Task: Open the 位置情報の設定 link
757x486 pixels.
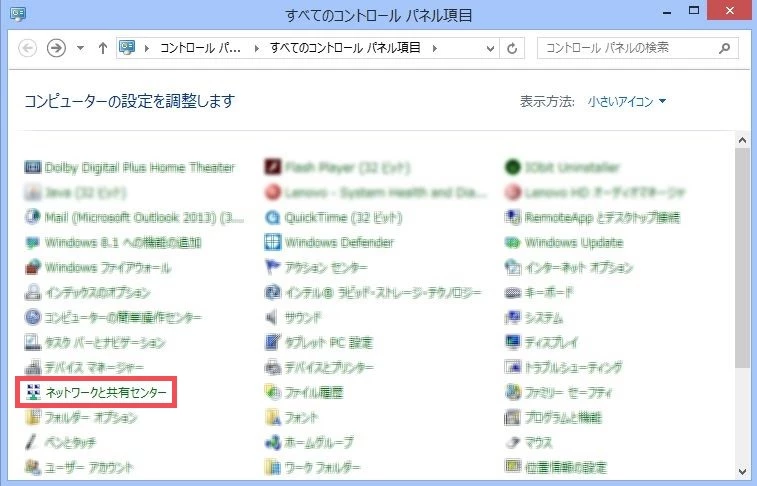Action: pyautogui.click(x=566, y=467)
